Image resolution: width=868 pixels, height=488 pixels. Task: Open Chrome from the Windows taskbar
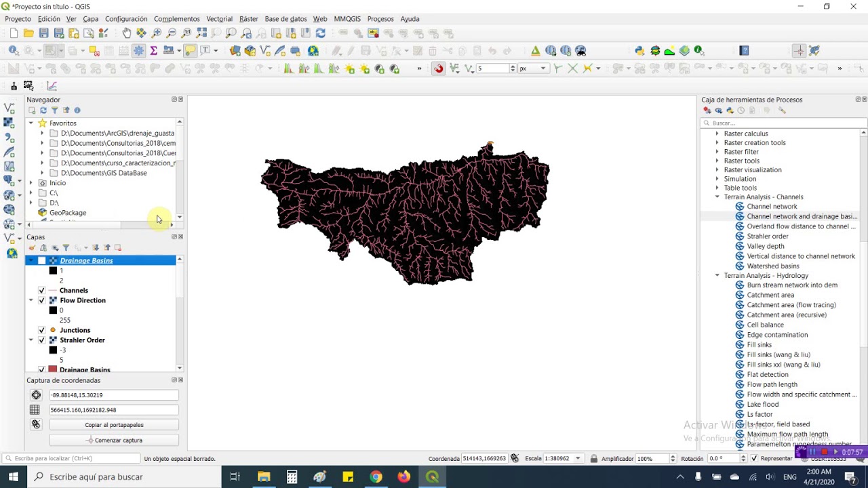(x=376, y=477)
